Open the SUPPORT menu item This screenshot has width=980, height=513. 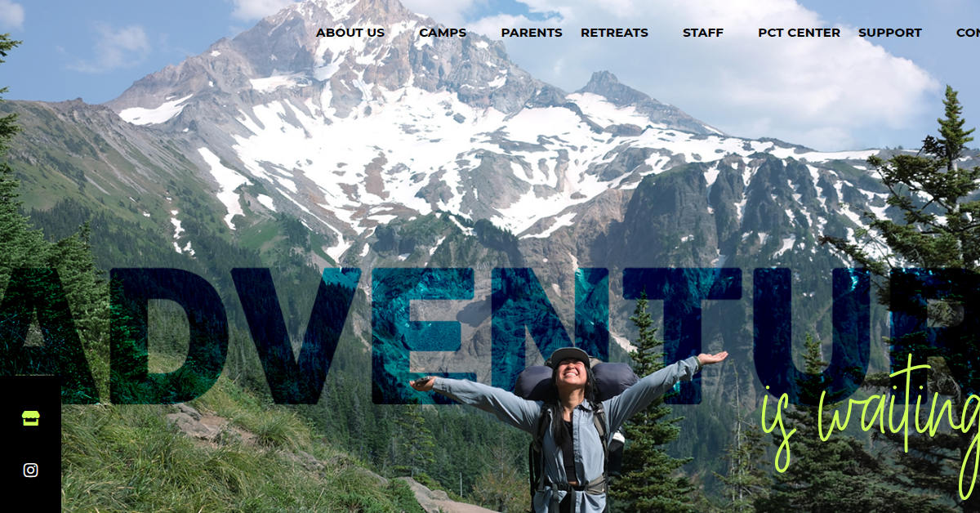(x=890, y=33)
